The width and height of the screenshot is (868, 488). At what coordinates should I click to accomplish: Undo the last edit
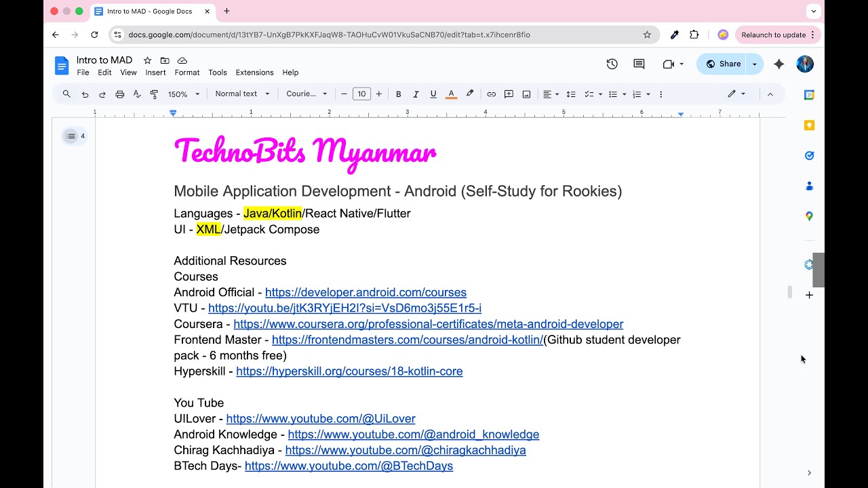pyautogui.click(x=85, y=94)
